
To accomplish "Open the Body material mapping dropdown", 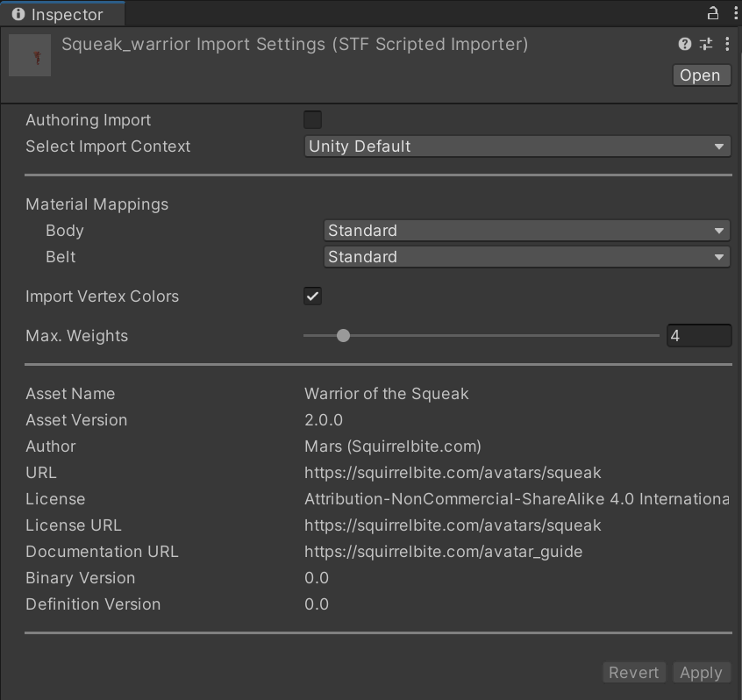I will coord(526,231).
